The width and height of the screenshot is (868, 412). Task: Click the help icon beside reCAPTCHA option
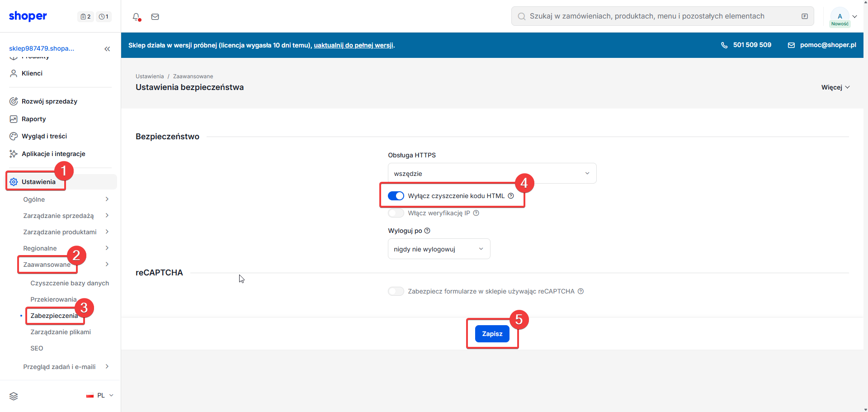(x=581, y=291)
